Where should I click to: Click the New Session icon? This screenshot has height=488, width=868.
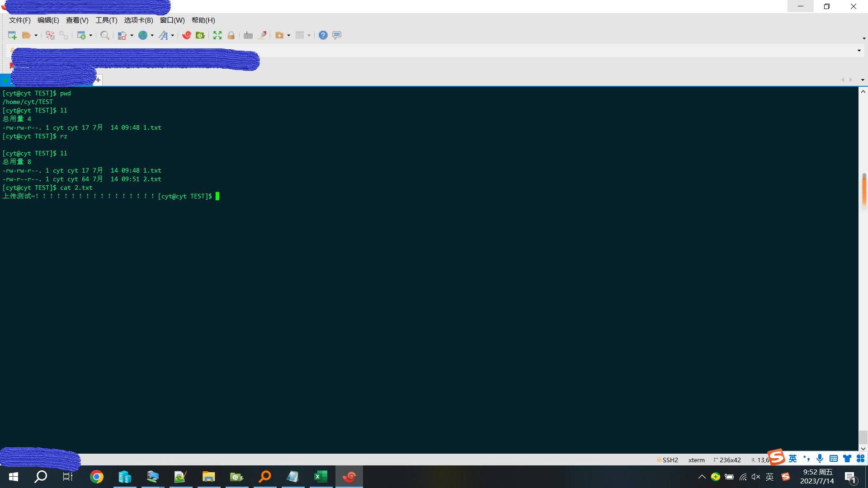coord(12,35)
